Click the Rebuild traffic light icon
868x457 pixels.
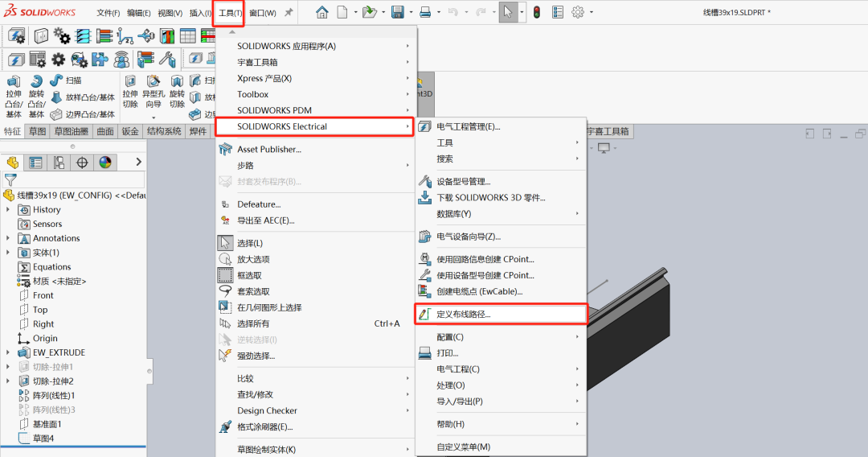click(536, 12)
